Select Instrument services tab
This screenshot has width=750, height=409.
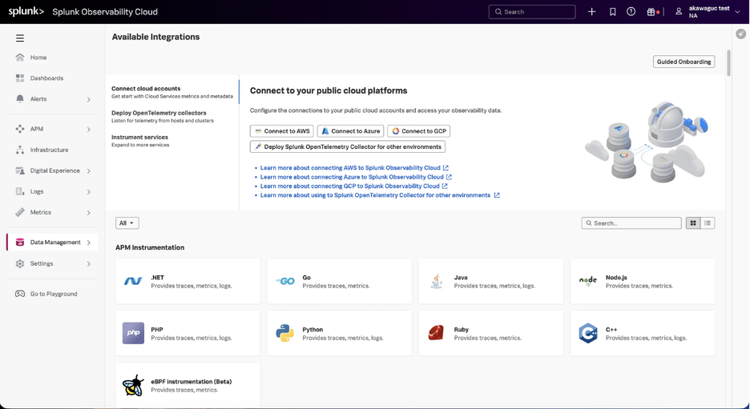click(x=140, y=141)
